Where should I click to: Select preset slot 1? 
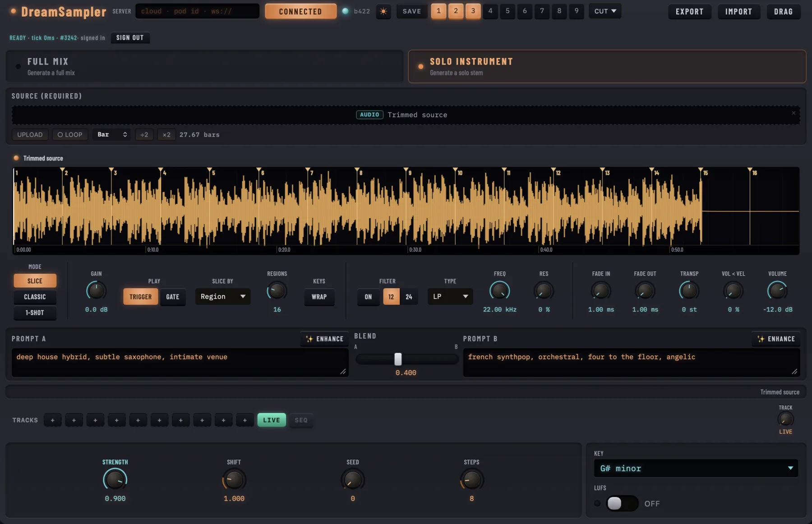click(x=438, y=11)
